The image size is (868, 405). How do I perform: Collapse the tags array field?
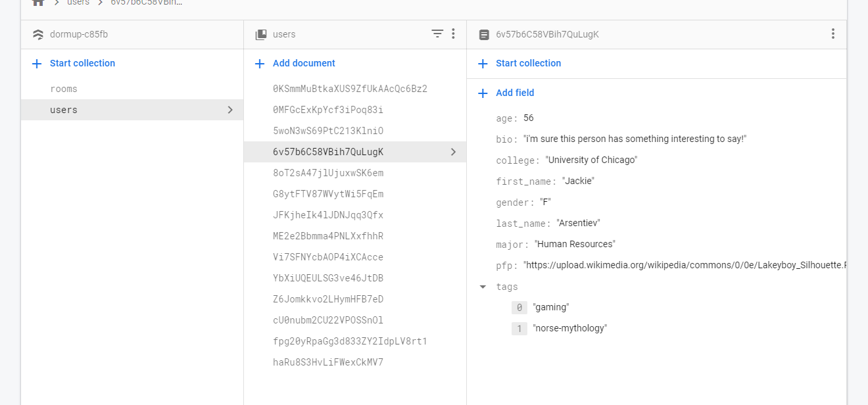pos(483,287)
